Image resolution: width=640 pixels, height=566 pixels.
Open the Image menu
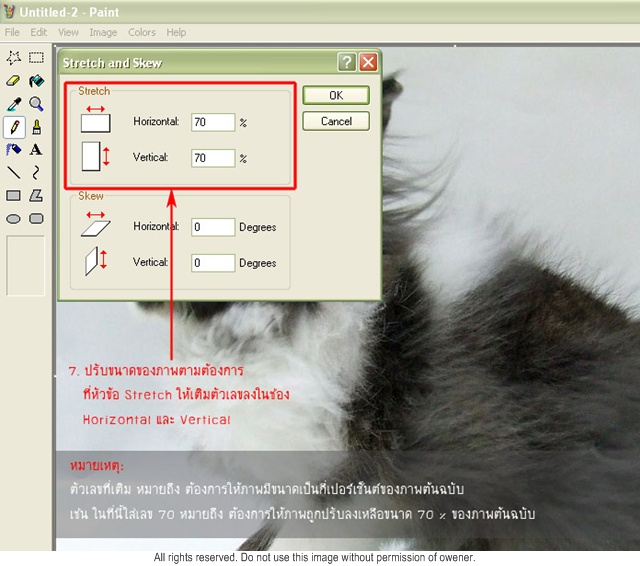coord(103,32)
